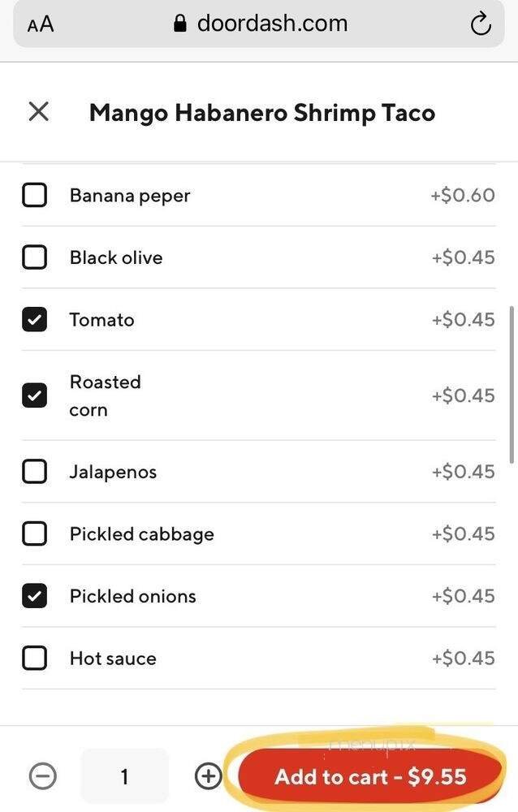This screenshot has width=518, height=812.
Task: Uncheck the Tomato topping
Action: point(35,319)
